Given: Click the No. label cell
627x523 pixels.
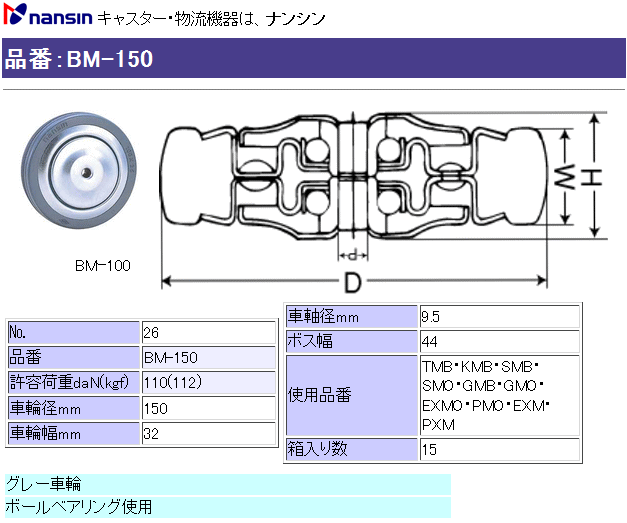Looking at the screenshot, I should click(x=74, y=333).
